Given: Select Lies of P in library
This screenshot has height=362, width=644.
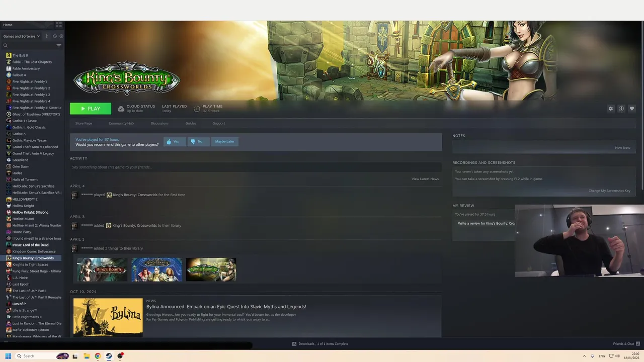Looking at the screenshot, I should (19, 304).
